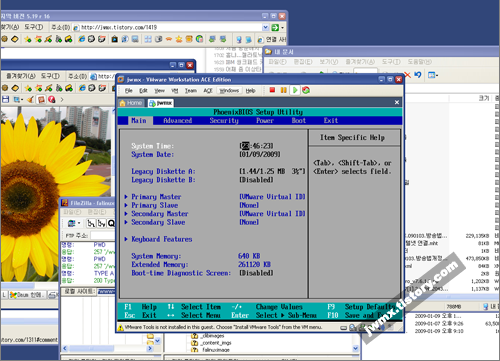
Task: Click the blue undo arrow in My Documents window
Action: 418,75
